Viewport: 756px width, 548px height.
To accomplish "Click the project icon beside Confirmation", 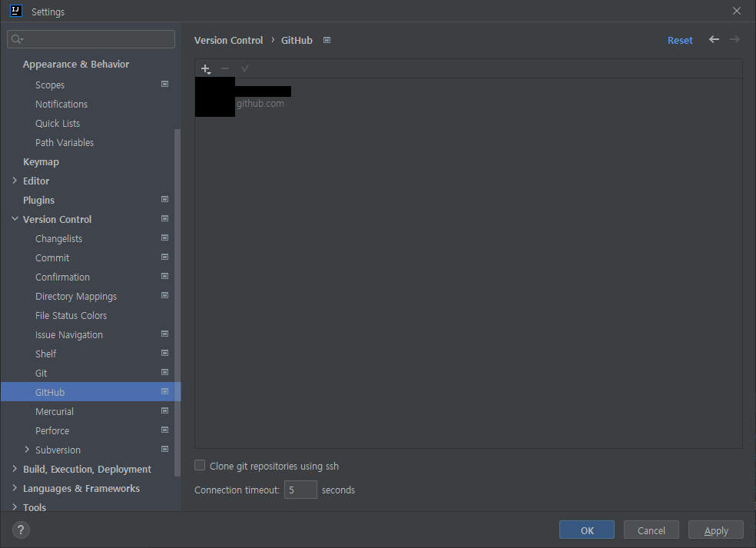I will coord(164,277).
